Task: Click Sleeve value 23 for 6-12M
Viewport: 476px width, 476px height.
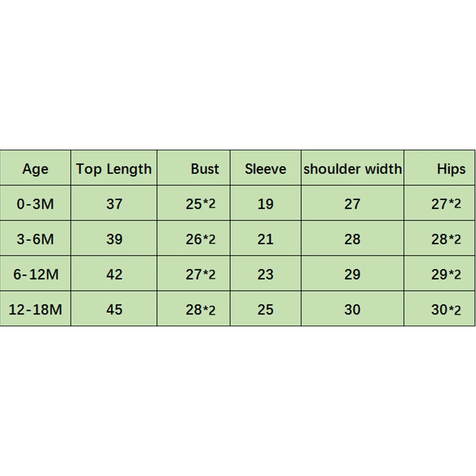Action: pos(266,274)
